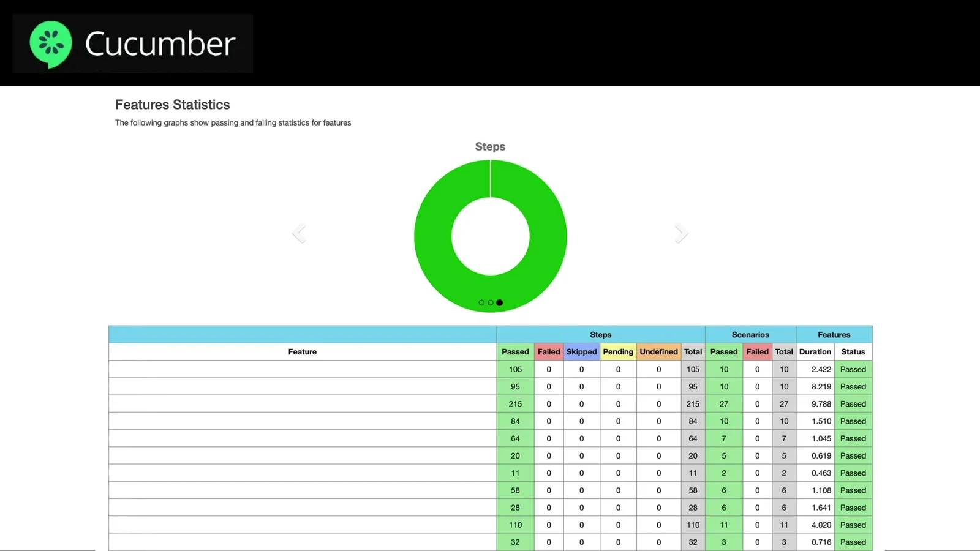Select duration value 1.641
Screen dimensions: 980x551
click(x=821, y=508)
